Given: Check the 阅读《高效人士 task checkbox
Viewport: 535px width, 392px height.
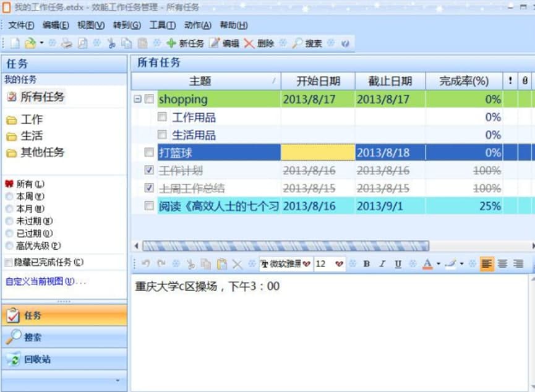Looking at the screenshot, I should pos(149,205).
